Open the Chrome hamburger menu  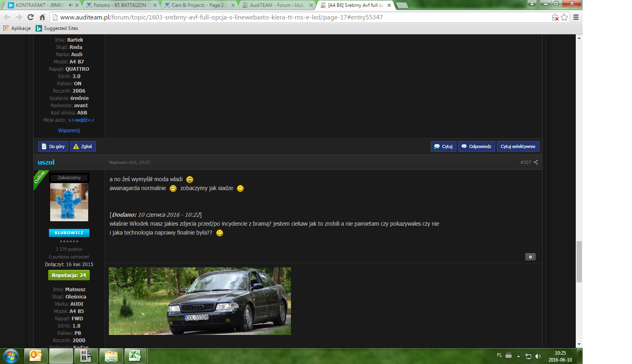click(x=576, y=17)
